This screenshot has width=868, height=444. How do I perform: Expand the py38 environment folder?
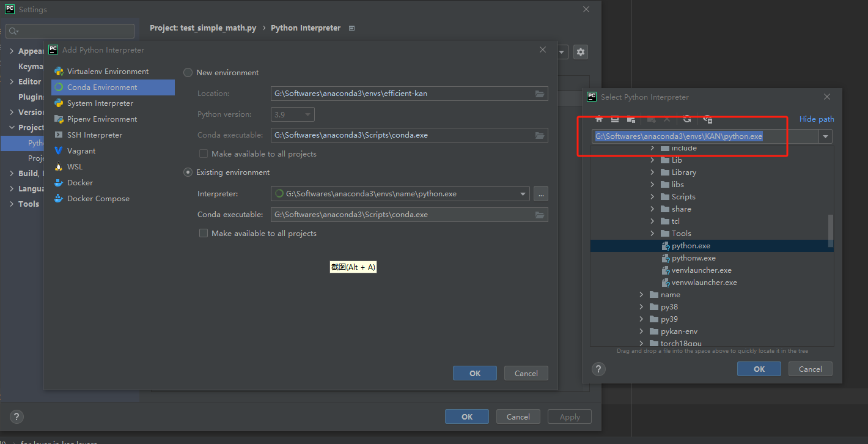coord(641,307)
